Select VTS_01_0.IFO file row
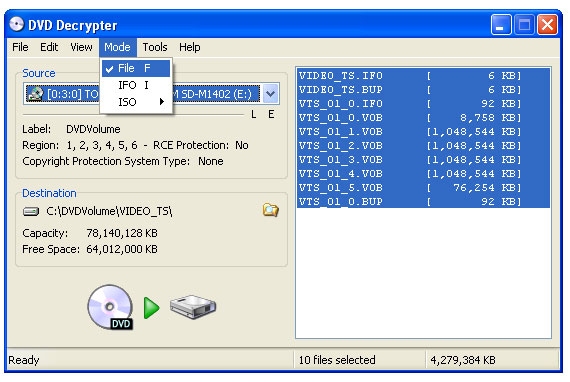 (424, 104)
